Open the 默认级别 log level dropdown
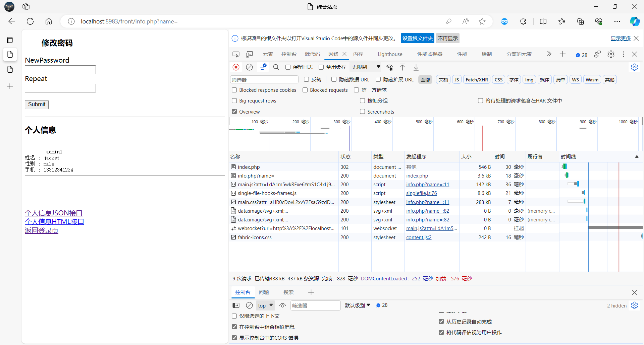644x345 pixels. pyautogui.click(x=357, y=305)
